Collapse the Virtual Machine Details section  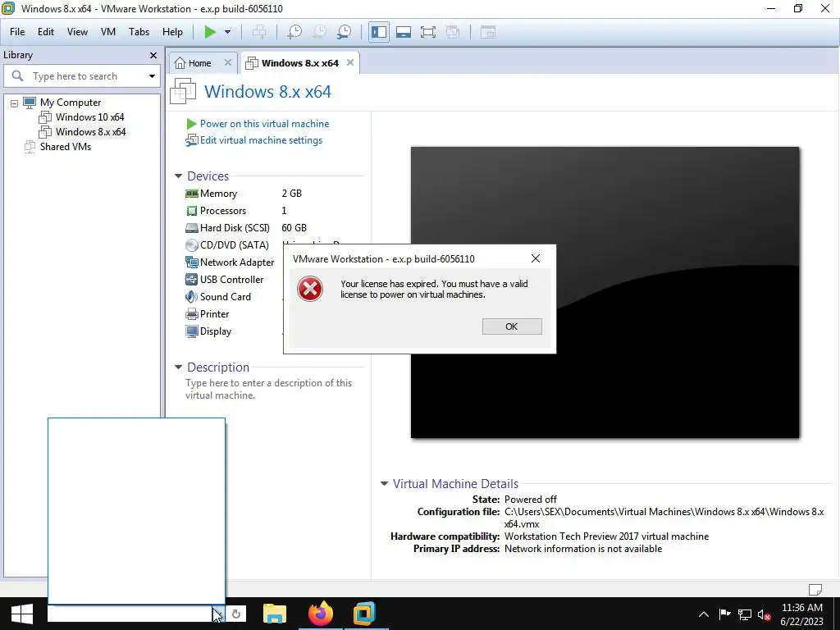[384, 484]
